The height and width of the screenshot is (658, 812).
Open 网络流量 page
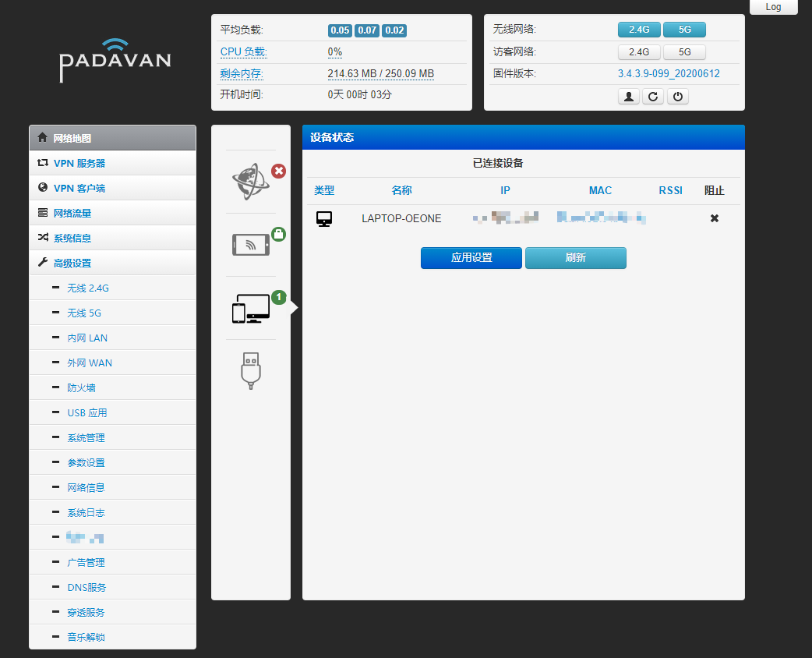click(x=112, y=213)
